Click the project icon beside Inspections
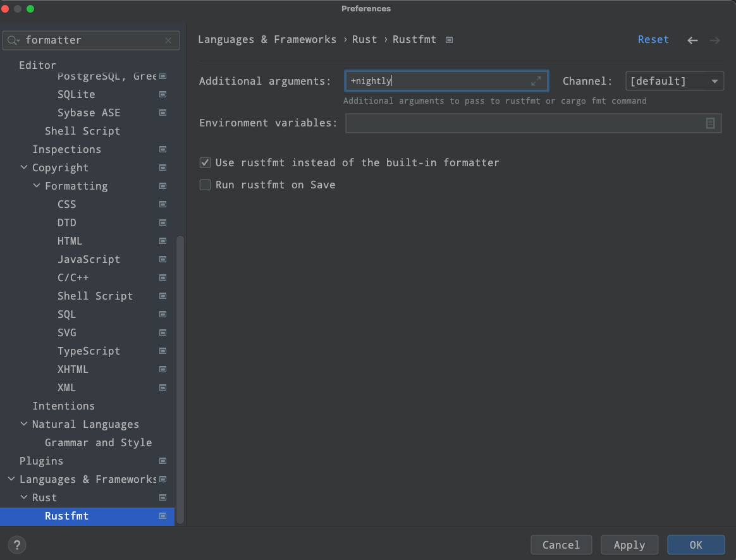Viewport: 736px width, 560px height. coord(163,149)
